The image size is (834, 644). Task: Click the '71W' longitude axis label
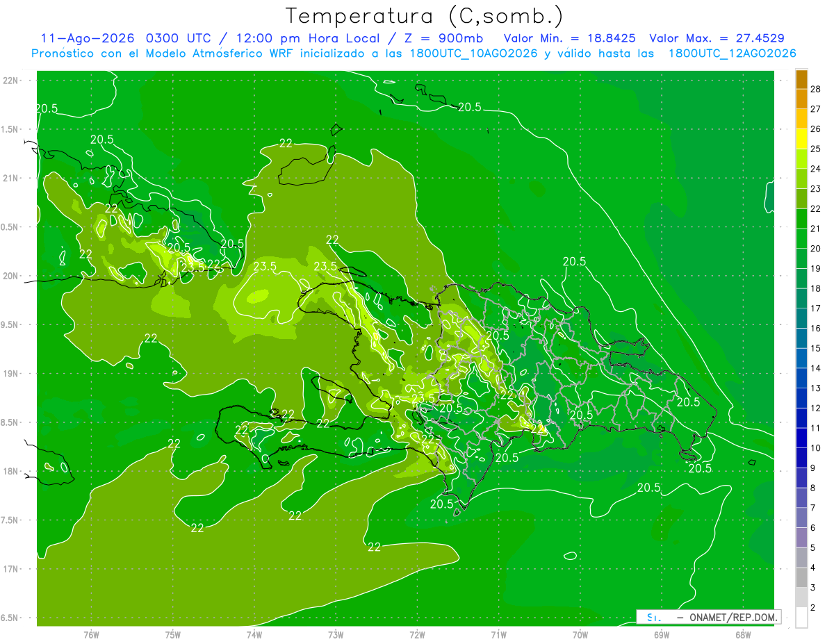pyautogui.click(x=498, y=634)
